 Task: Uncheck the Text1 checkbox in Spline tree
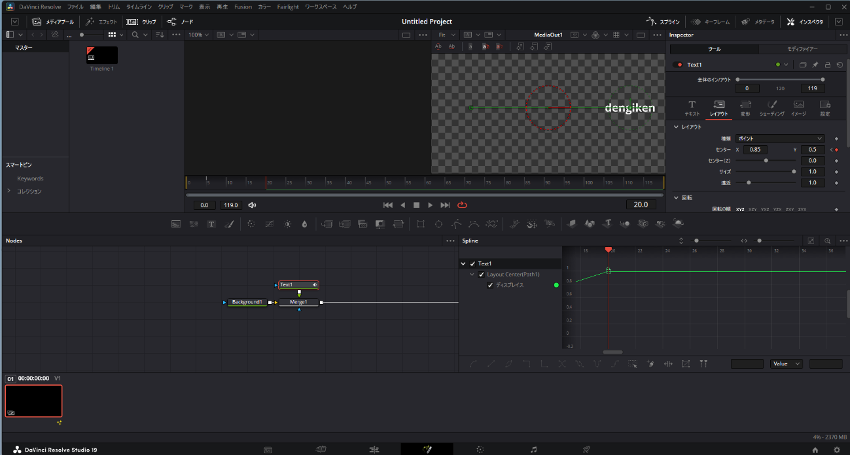[x=472, y=263]
